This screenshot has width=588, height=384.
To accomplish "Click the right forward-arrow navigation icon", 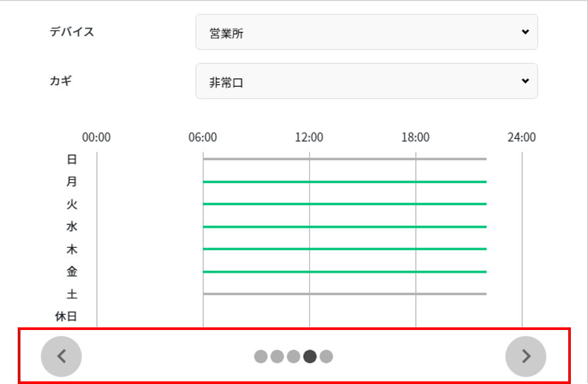I will point(526,356).
